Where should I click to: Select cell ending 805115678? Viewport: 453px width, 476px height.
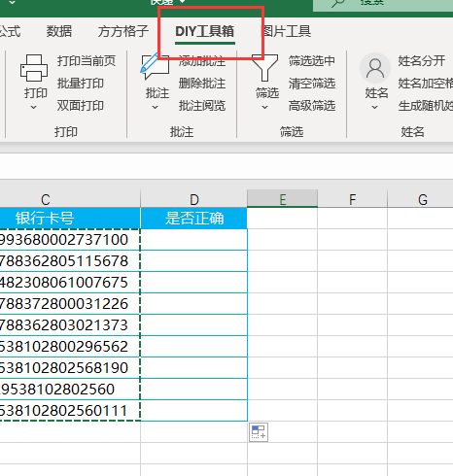[x=70, y=261]
